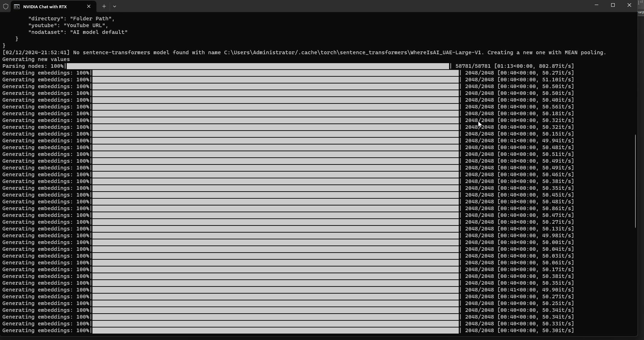Click the "directory": "Folder Path" line
The height and width of the screenshot is (340, 644).
click(71, 19)
